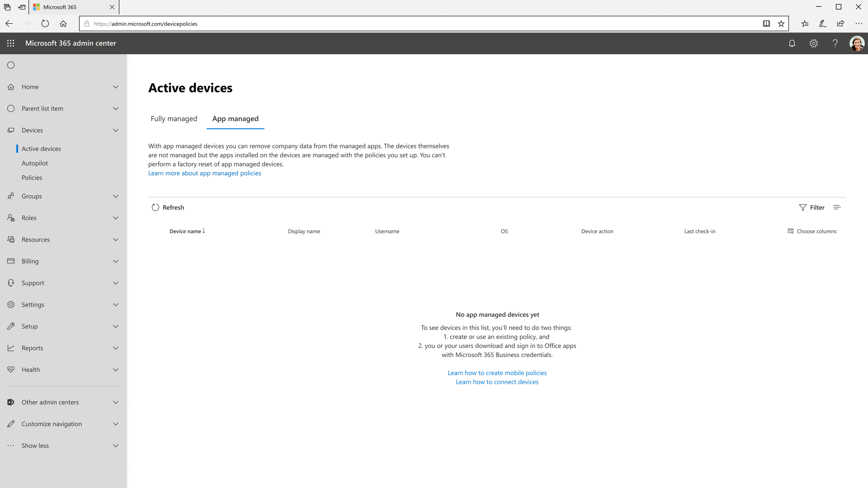Click the Help question mark icon
This screenshot has height=488, width=868.
(835, 43)
